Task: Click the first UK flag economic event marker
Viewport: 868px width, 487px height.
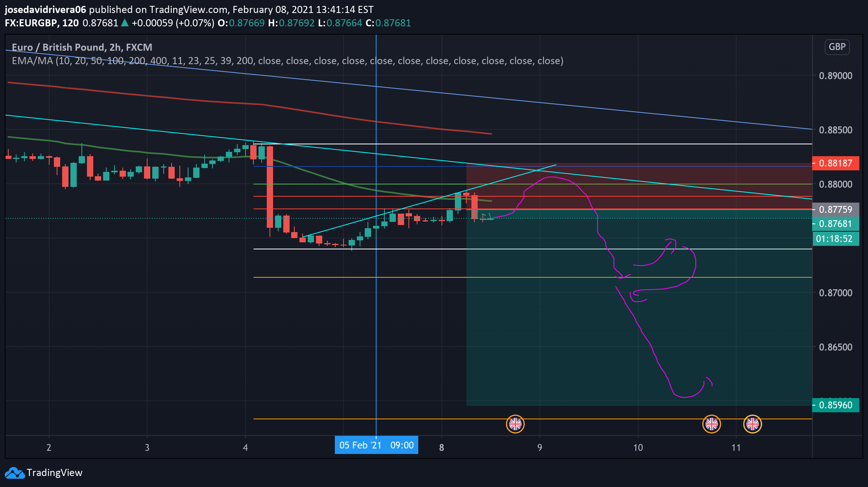Action: pos(515,424)
